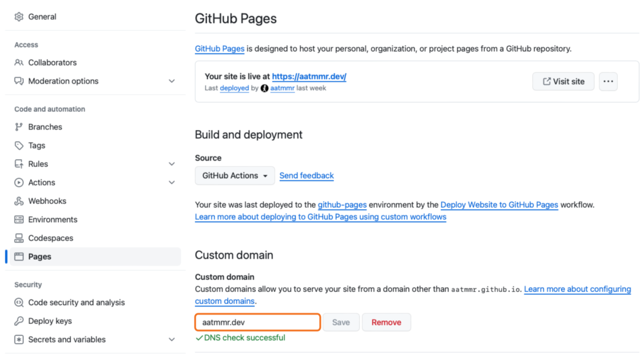Click the Source label

click(208, 158)
